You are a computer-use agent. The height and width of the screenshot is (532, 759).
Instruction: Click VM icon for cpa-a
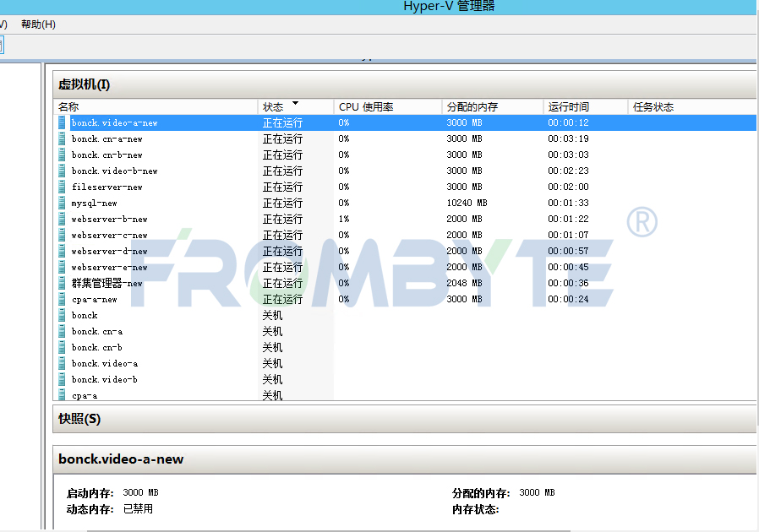click(62, 395)
